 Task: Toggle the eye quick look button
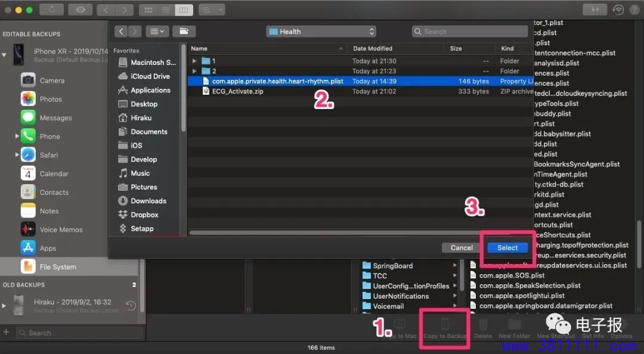(x=80, y=10)
